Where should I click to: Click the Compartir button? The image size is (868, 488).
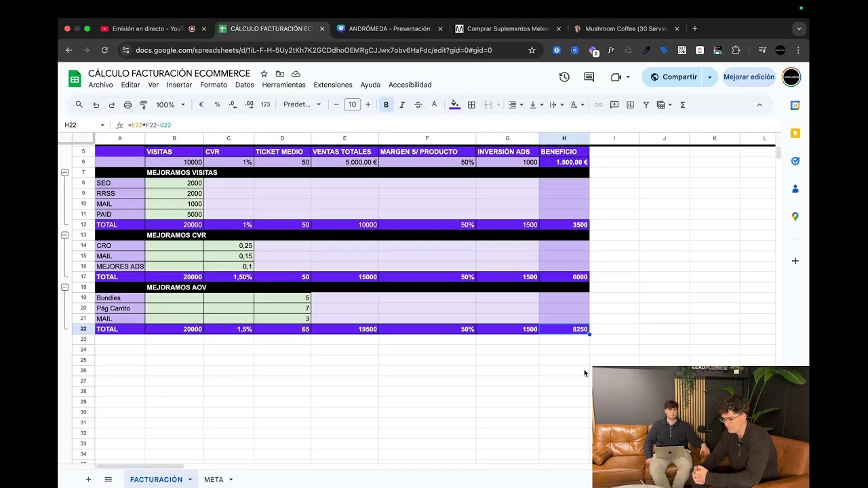[673, 77]
